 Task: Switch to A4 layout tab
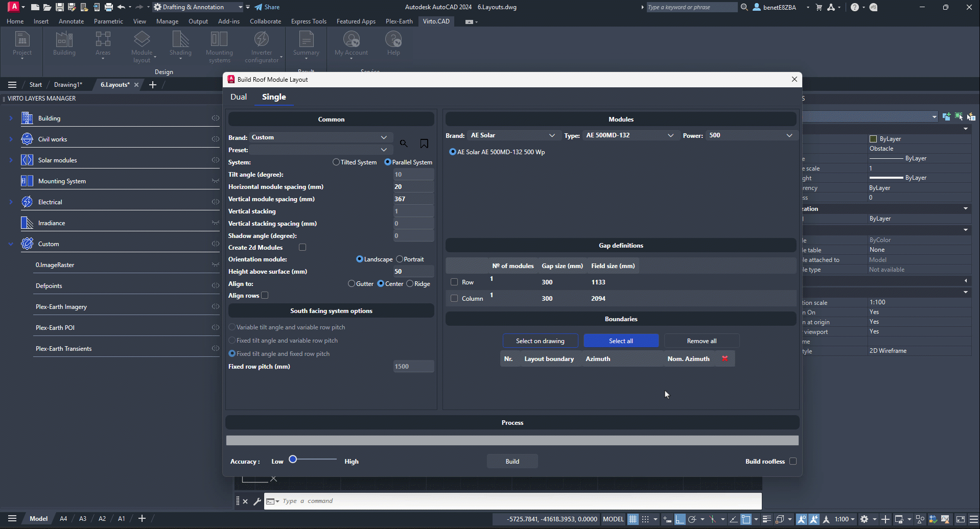[63, 519]
